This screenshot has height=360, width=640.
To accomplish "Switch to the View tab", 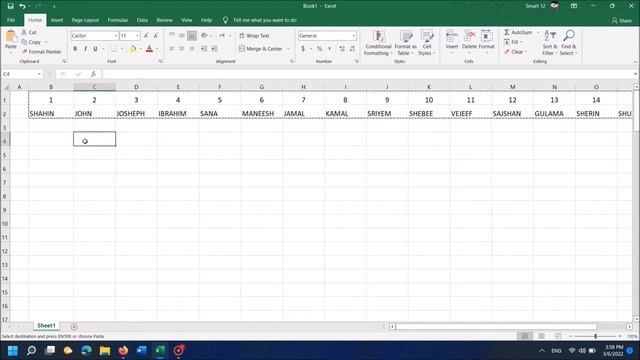I will (x=187, y=20).
